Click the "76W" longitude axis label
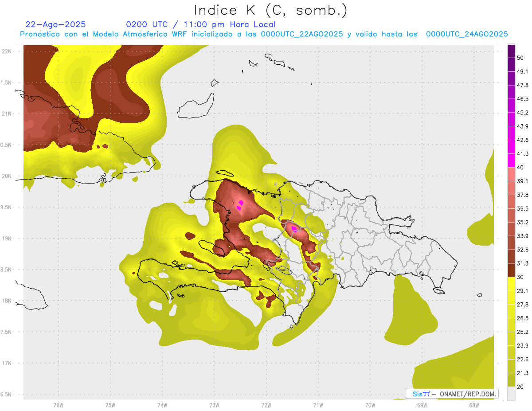Screen dimensions: 532x411 (x=58, y=405)
